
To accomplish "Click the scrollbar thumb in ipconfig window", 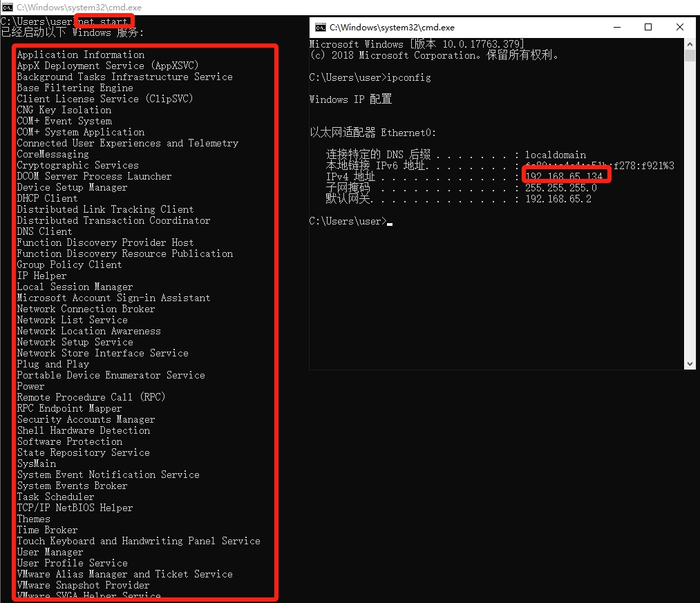I will click(x=690, y=56).
